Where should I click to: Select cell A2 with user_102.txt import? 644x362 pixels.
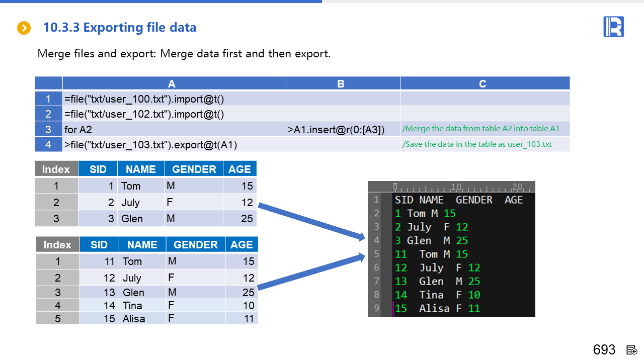(x=174, y=114)
